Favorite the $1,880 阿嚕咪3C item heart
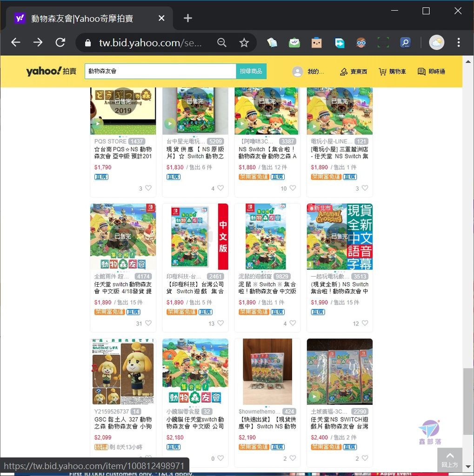The height and width of the screenshot is (476, 474). coord(293,188)
